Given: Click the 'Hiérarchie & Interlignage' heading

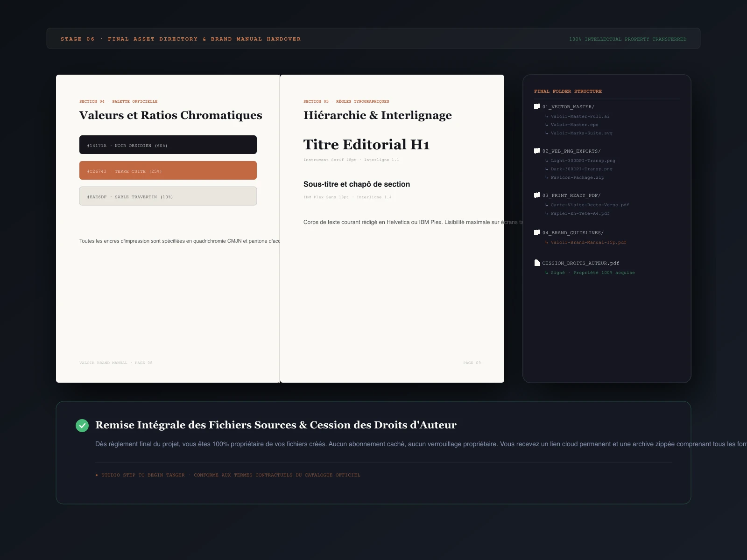Looking at the screenshot, I should click(x=377, y=115).
